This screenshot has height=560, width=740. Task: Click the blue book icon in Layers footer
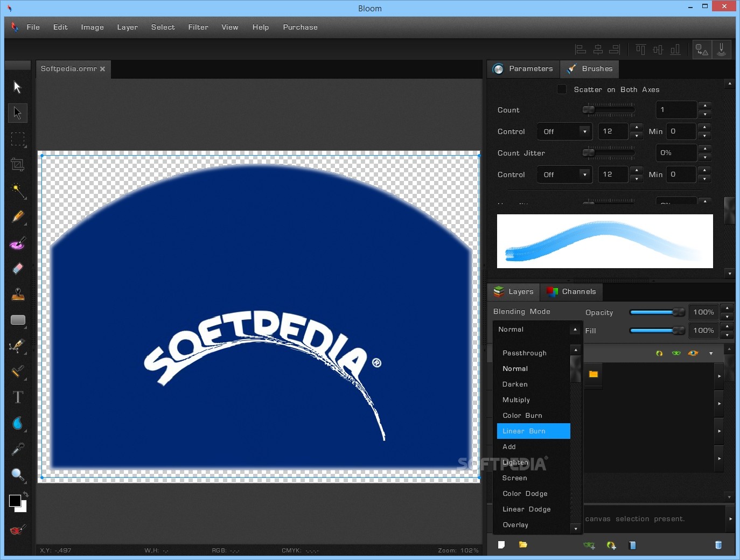point(632,545)
